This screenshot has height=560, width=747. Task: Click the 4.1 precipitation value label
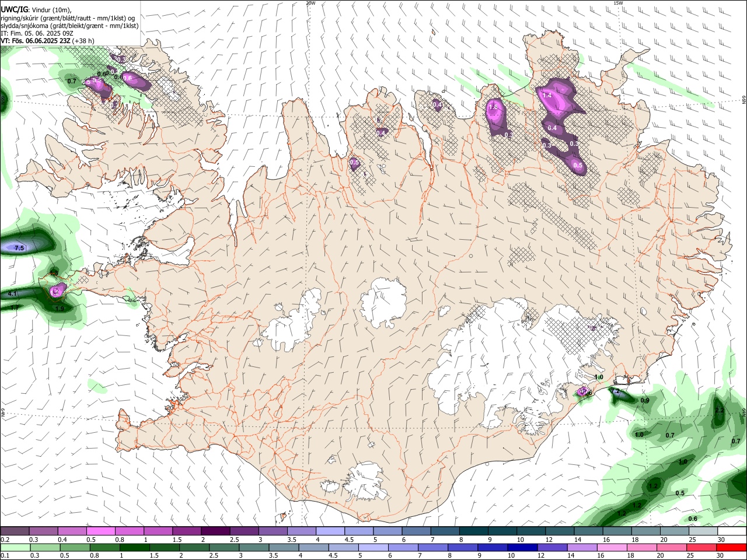pyautogui.click(x=13, y=294)
